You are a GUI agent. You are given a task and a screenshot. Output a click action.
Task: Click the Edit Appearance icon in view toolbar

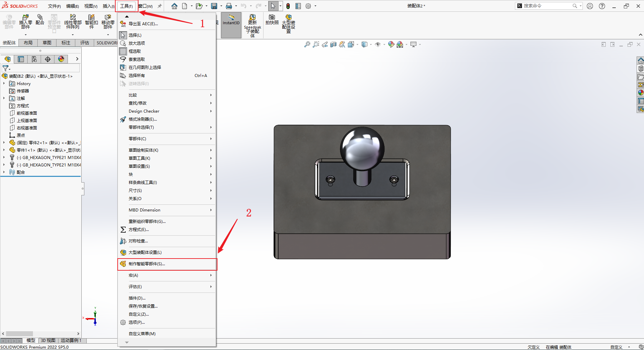[391, 44]
